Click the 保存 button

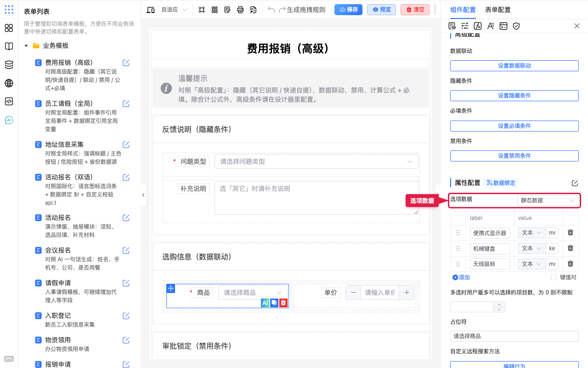coord(348,10)
